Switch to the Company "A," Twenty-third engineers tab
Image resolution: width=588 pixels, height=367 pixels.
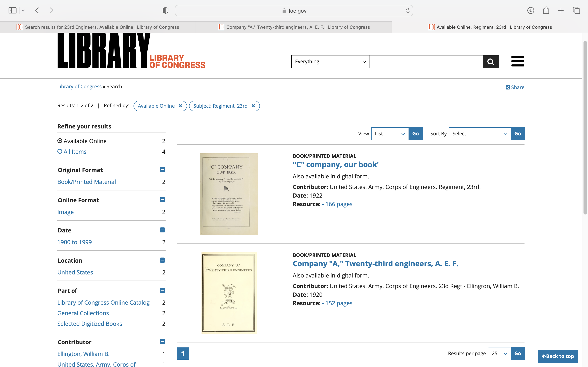(x=294, y=27)
